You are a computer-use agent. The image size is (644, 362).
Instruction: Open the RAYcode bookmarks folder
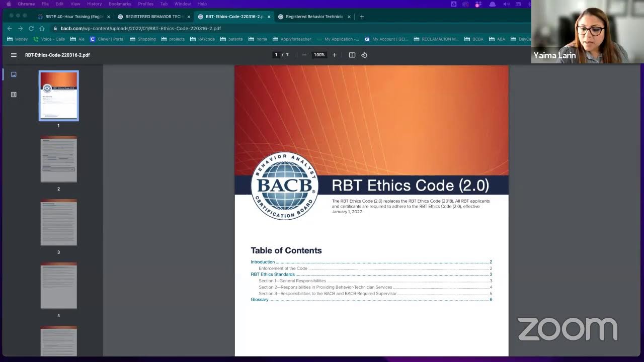pos(202,39)
